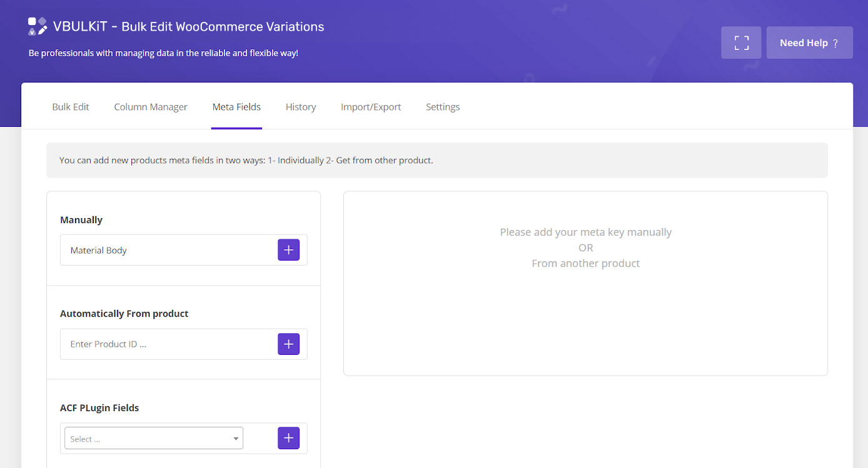Click the VBULKiT logo icon
Viewport: 868px width, 468px height.
[38, 26]
